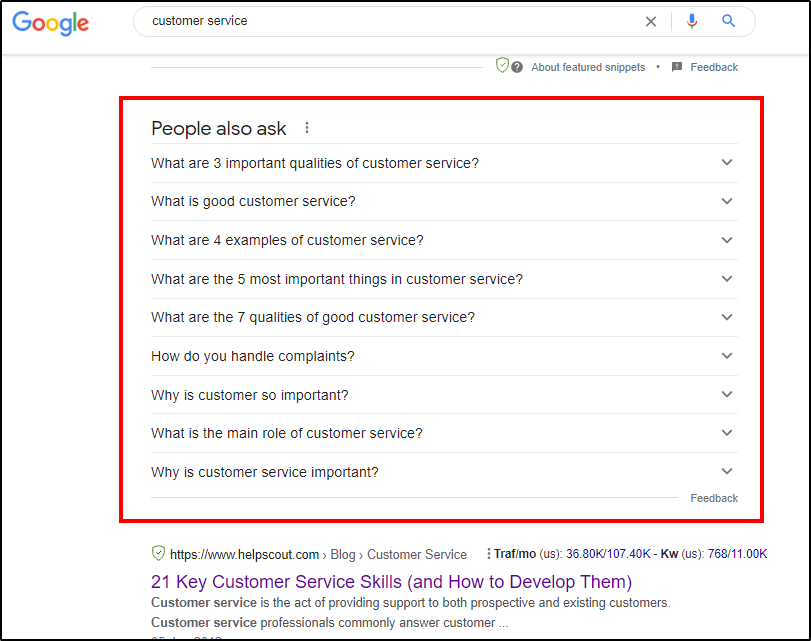This screenshot has height=641, width=811.
Task: Open "21 Key Customer Service Skills" result
Action: (391, 581)
